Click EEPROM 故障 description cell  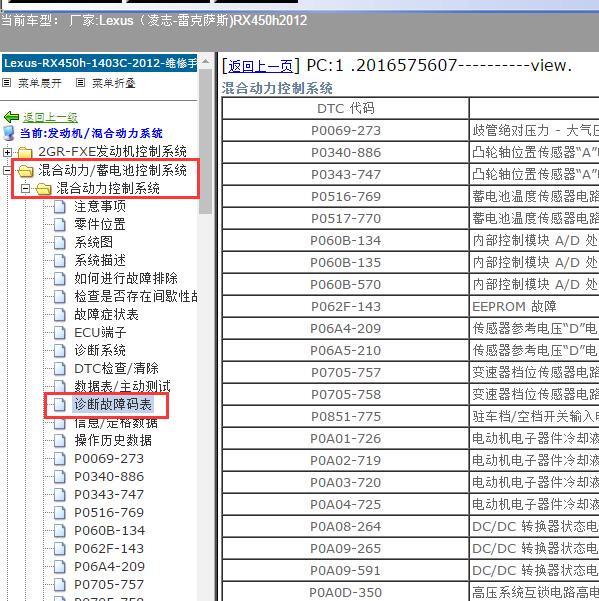pyautogui.click(x=534, y=306)
